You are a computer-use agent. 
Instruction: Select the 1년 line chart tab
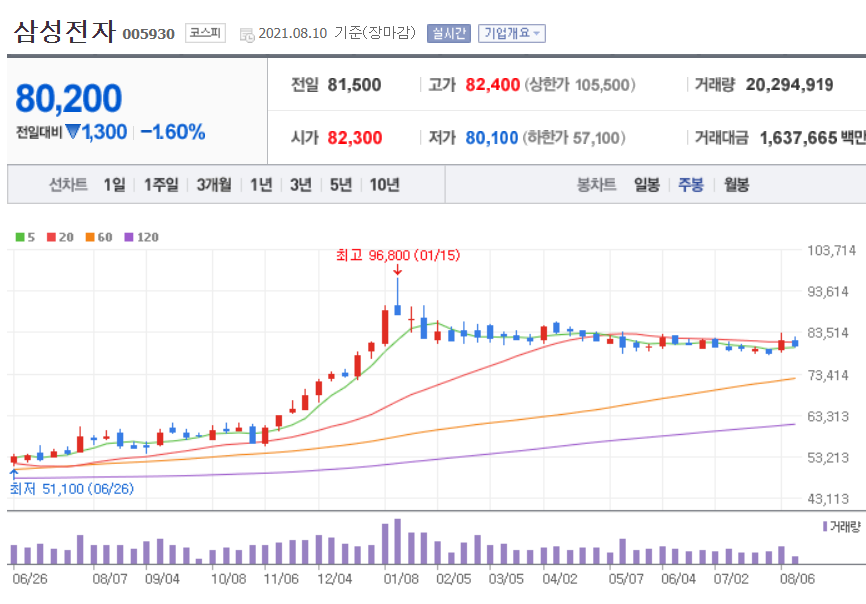click(261, 184)
